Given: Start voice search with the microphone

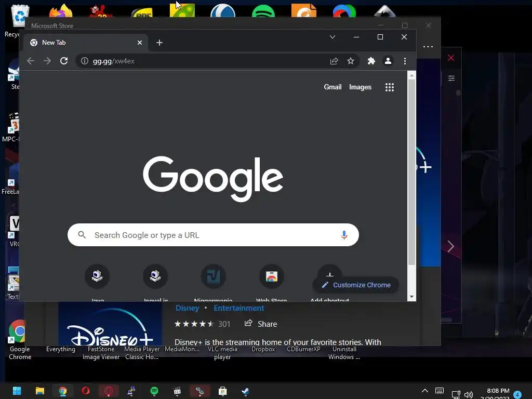Looking at the screenshot, I should (344, 235).
